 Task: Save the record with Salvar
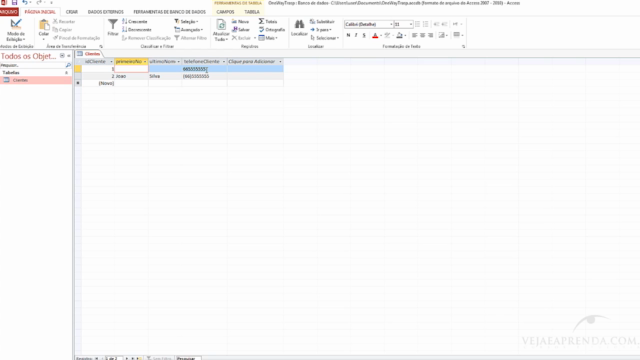coord(241,29)
